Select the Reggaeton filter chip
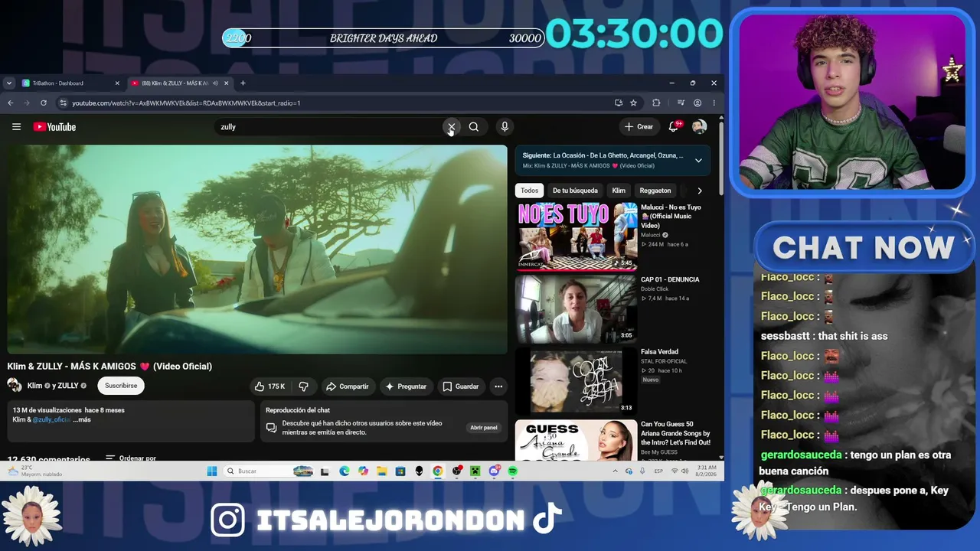Screen dimensions: 980x551 pyautogui.click(x=655, y=191)
